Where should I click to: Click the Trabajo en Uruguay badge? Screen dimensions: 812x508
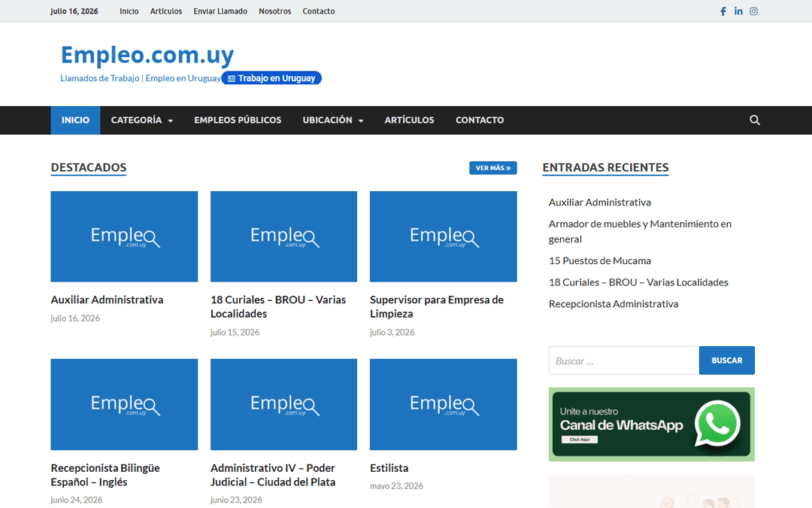coord(271,78)
